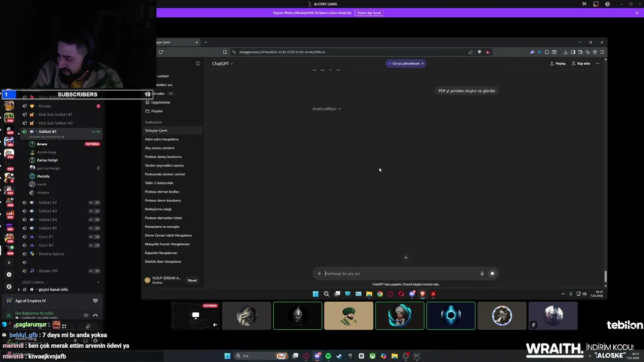Collapse the ChatGPT sidebar
The width and height of the screenshot is (644, 362).
198,63
